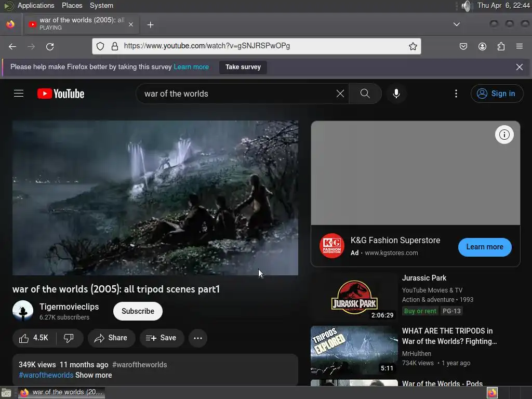Open the System menu

click(101, 5)
